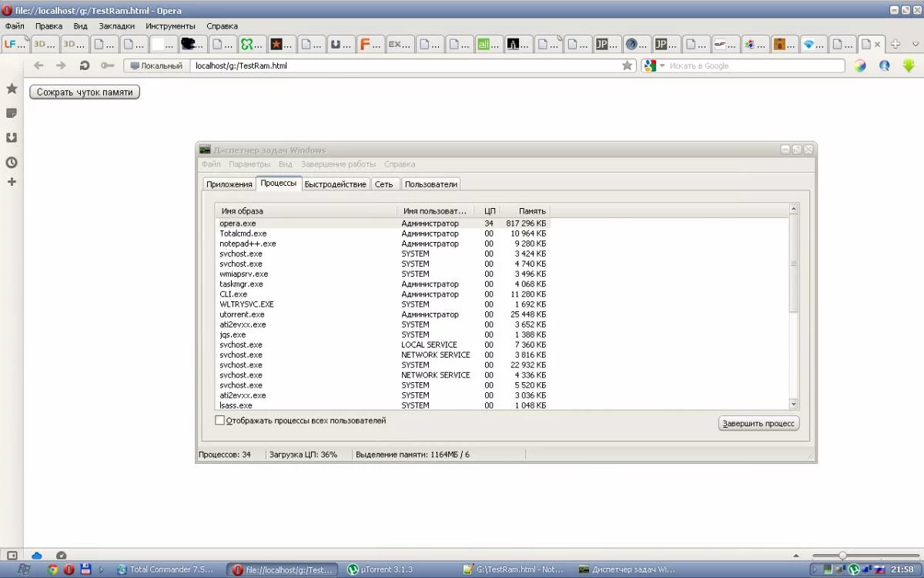Expand the closed tabs list arrow
The image size is (924, 578).
(x=914, y=44)
